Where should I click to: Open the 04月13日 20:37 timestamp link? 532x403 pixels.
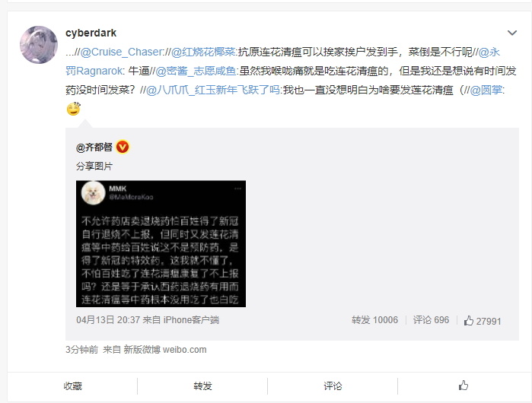(108, 320)
